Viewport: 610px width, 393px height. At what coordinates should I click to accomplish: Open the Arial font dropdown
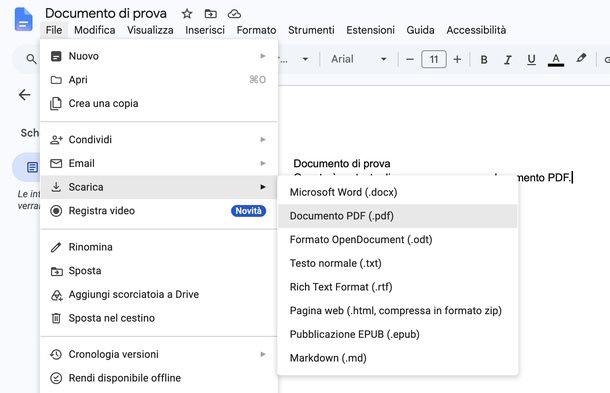click(359, 59)
